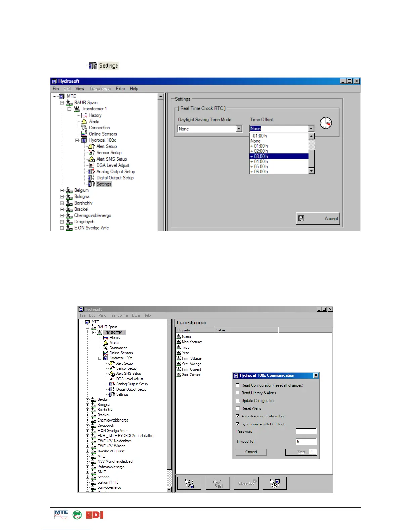Expand the E.ON Sverige Arrie node in Settings window
Image resolution: width=411 pixels, height=532 pixels.
(x=62, y=228)
